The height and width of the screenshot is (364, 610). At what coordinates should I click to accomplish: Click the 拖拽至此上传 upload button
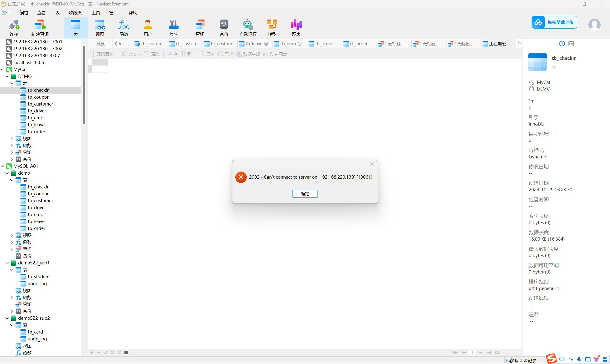(554, 22)
